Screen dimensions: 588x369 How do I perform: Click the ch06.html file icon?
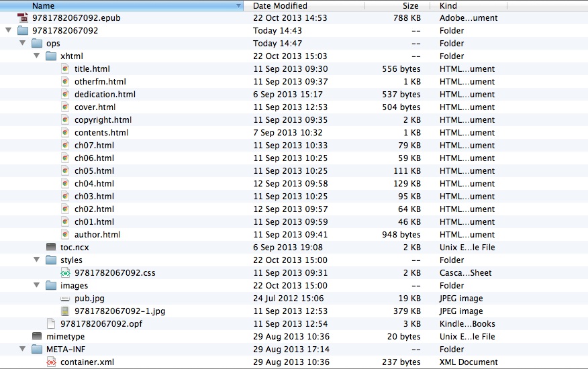click(x=65, y=158)
